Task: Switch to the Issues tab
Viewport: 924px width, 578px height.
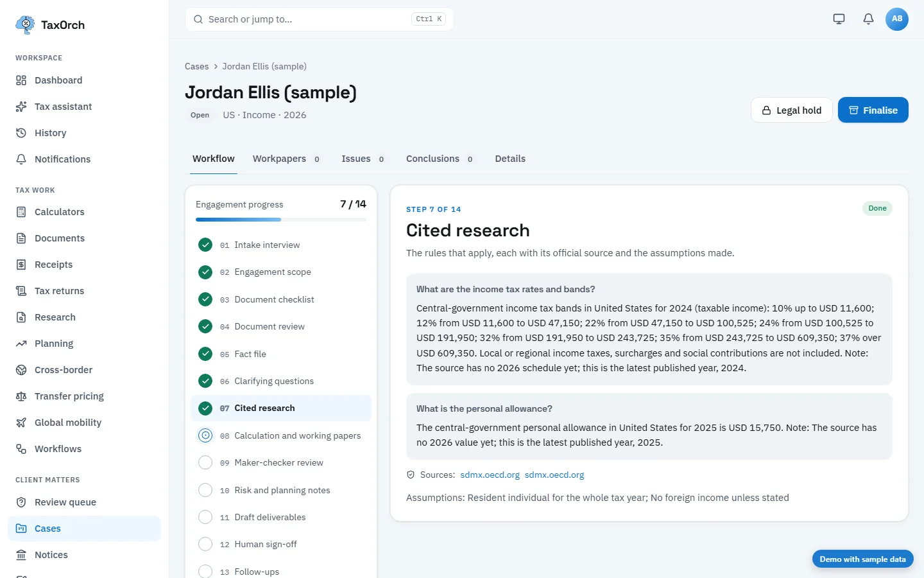Action: tap(363, 159)
